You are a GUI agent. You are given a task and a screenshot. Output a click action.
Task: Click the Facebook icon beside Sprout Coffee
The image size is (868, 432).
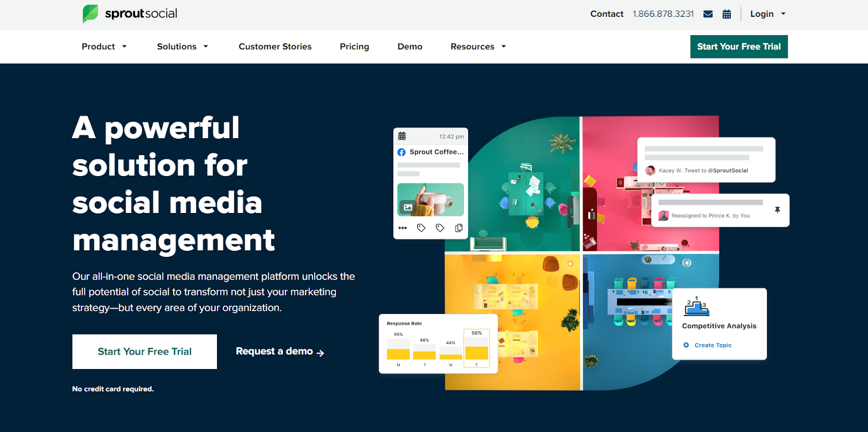[401, 152]
